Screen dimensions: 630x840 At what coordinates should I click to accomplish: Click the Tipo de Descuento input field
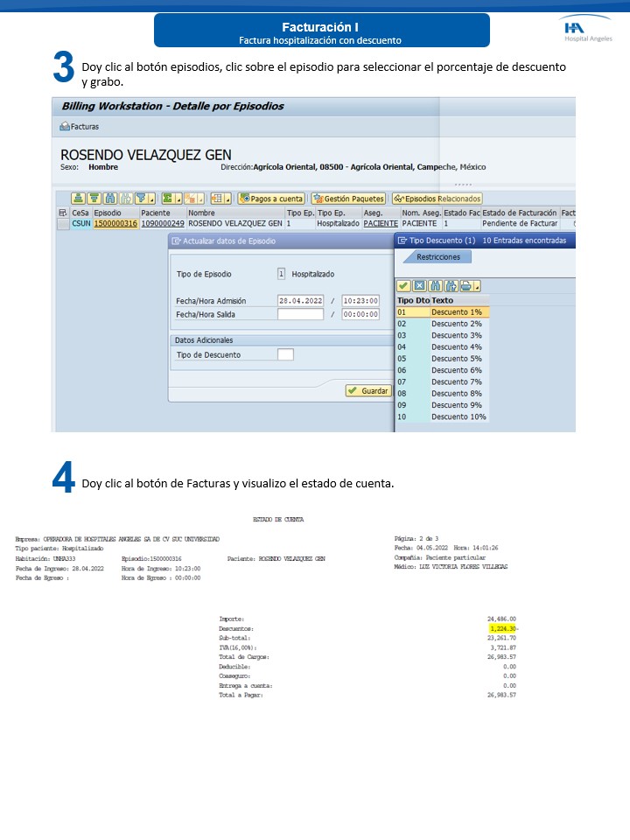tap(285, 354)
